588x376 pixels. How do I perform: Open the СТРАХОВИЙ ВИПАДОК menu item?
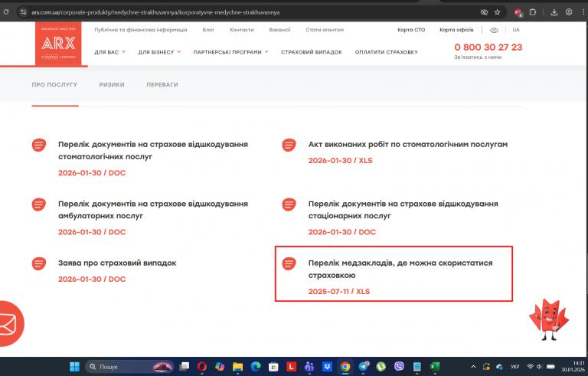[x=312, y=52]
